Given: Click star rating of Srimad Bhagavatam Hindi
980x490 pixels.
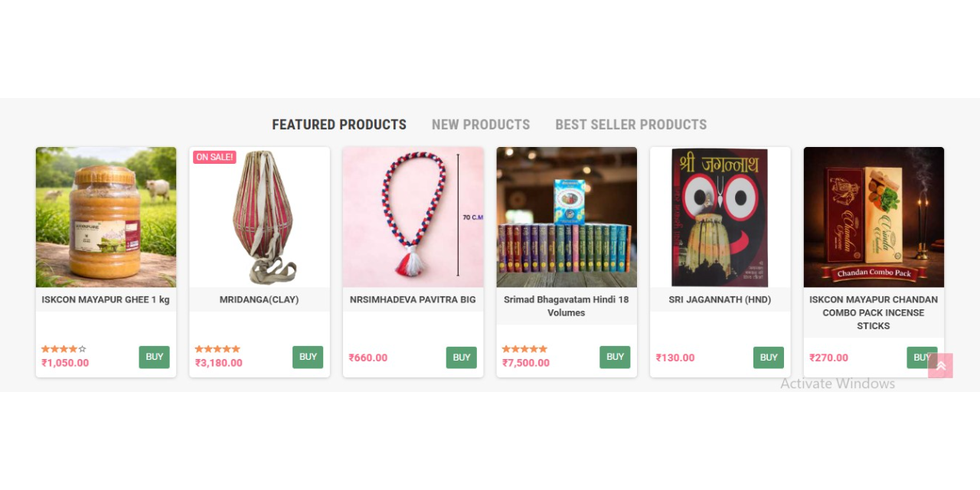Looking at the screenshot, I should coord(524,349).
